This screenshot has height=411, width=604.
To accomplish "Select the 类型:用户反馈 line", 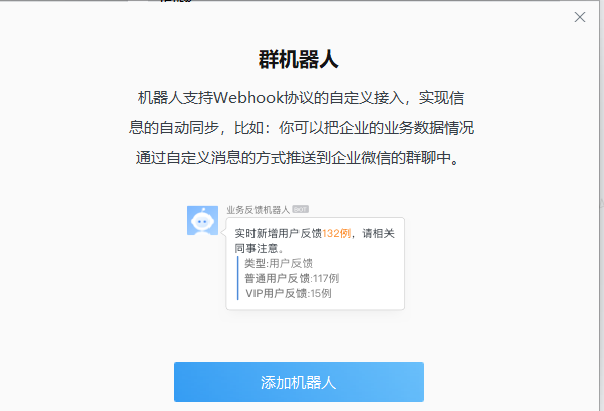I will click(x=278, y=263).
